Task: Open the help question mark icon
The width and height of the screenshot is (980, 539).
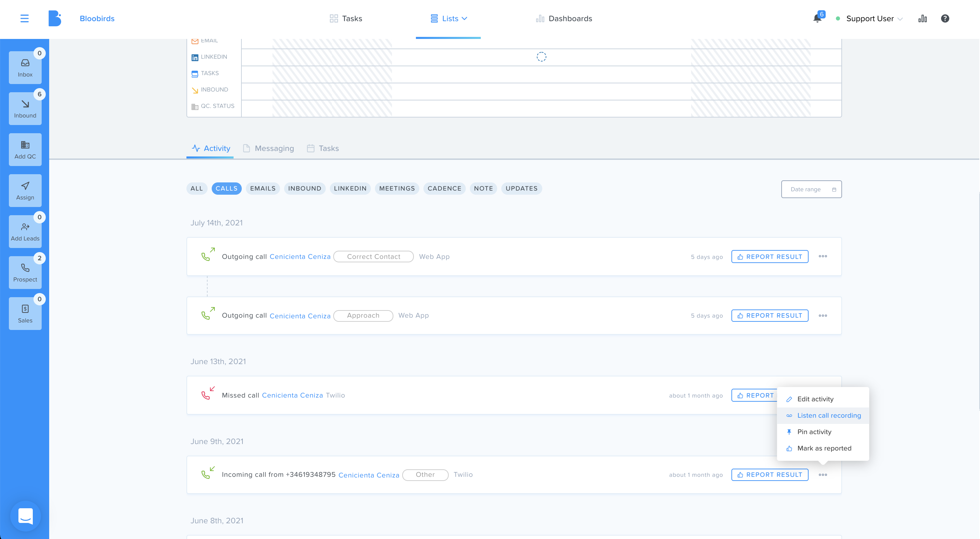Action: click(x=945, y=18)
